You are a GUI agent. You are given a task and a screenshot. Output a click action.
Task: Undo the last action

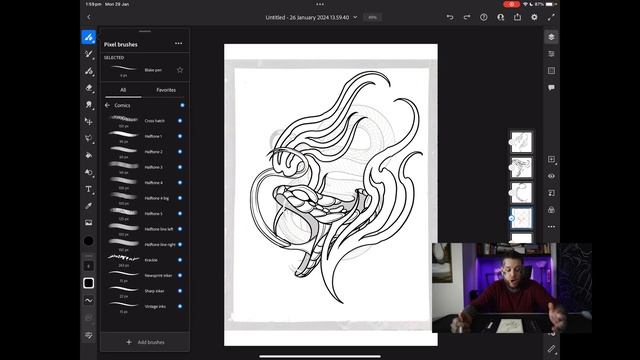tap(450, 17)
